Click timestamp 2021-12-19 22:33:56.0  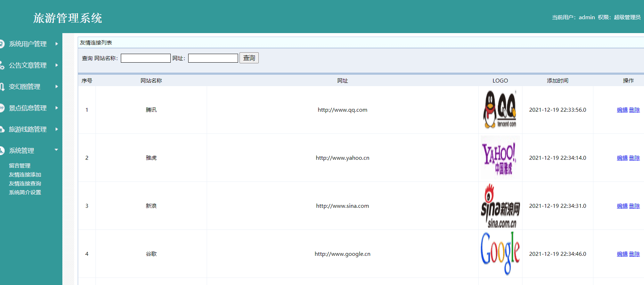pos(558,110)
